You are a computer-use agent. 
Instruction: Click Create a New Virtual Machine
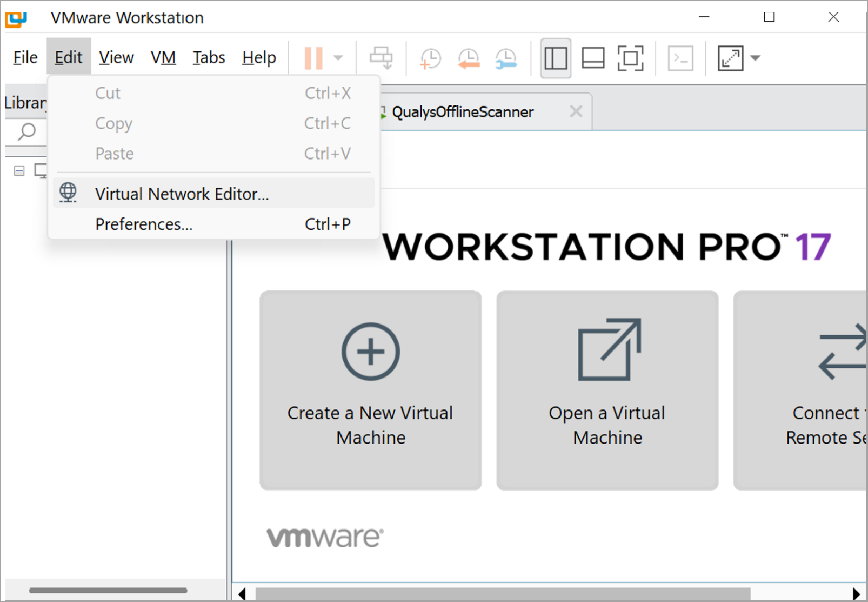point(370,390)
